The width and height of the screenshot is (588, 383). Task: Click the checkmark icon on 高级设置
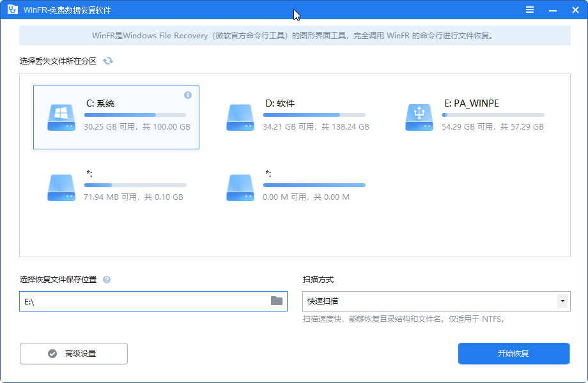point(52,354)
